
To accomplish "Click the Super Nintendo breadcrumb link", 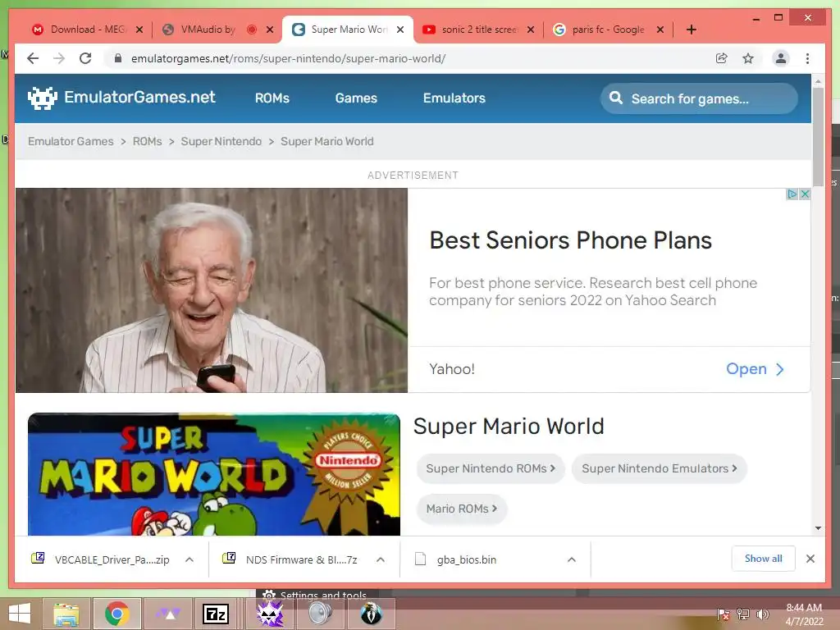I will tap(221, 141).
